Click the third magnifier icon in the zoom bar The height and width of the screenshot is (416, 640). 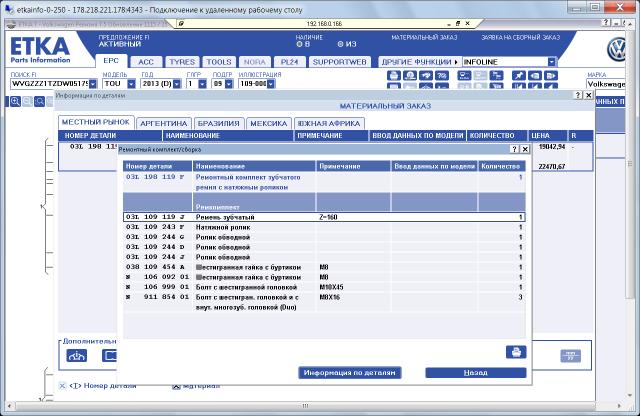(x=40, y=101)
